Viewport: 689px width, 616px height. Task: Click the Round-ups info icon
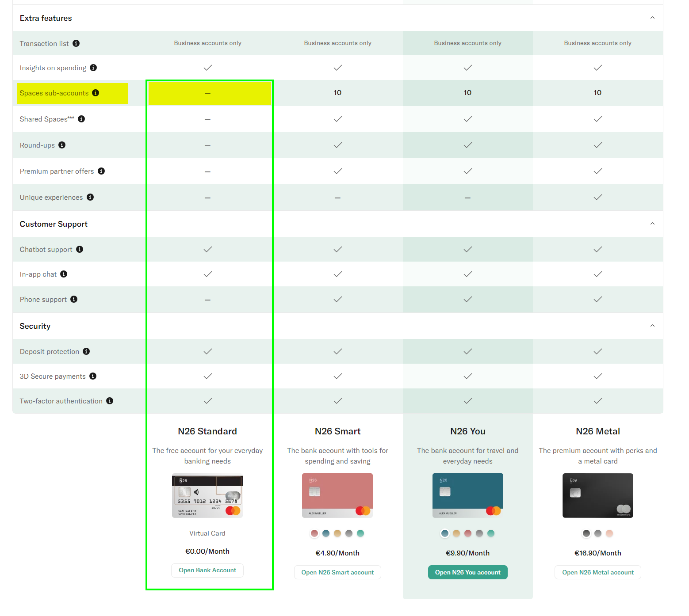point(62,145)
